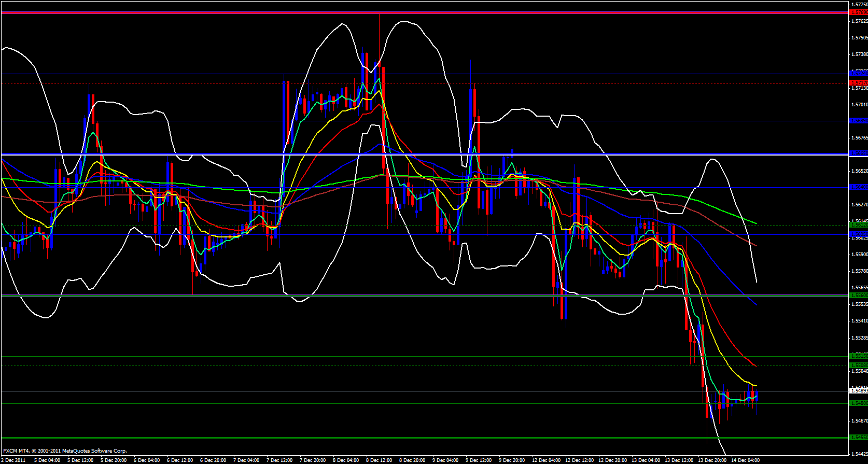
Task: Click the white current price 1.54893 label
Action: coord(858,391)
